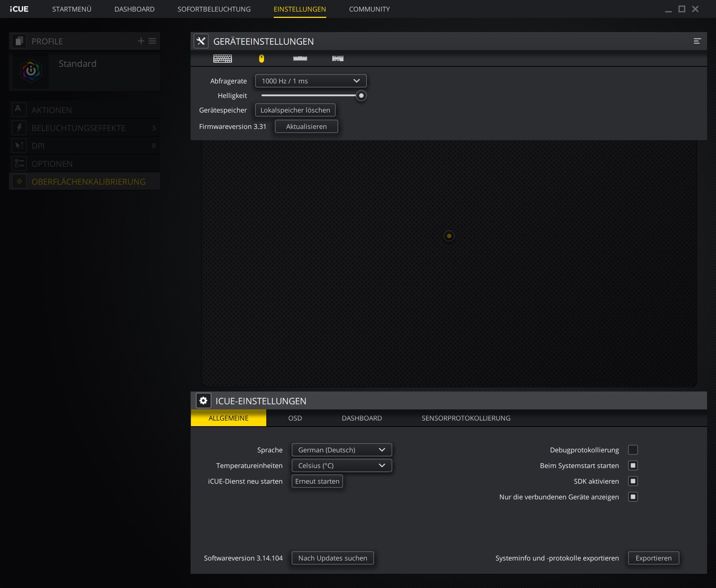The width and height of the screenshot is (716, 588).
Task: Click the Standard profile iCUE logo thumbnail
Action: [31, 70]
